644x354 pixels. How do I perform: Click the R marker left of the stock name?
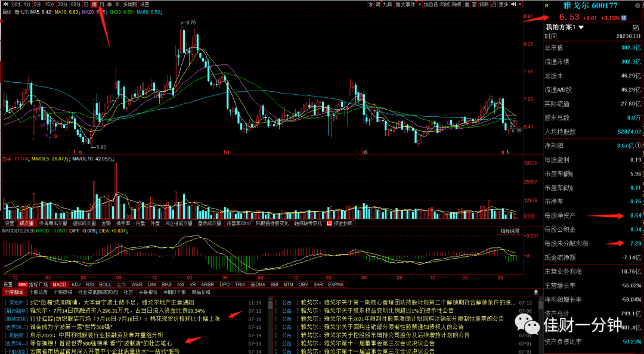pos(547,5)
